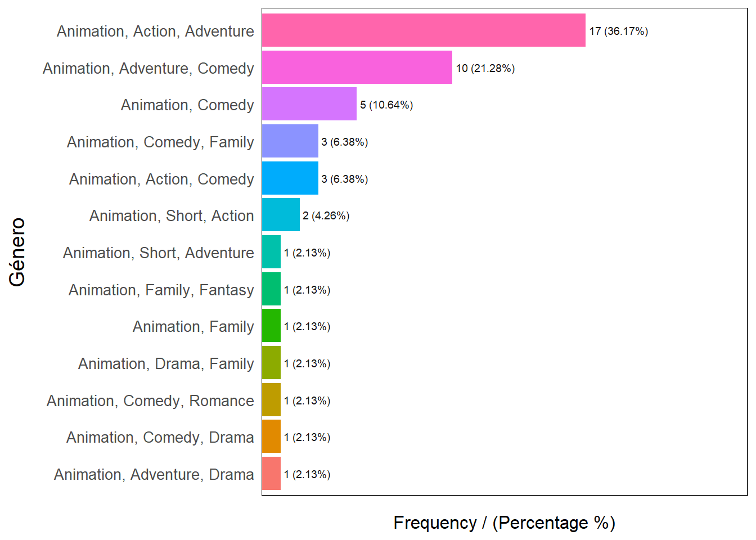Image resolution: width=756 pixels, height=540 pixels.
Task: Click the "Animation, Action, Adventure" axis label
Action: tap(155, 31)
